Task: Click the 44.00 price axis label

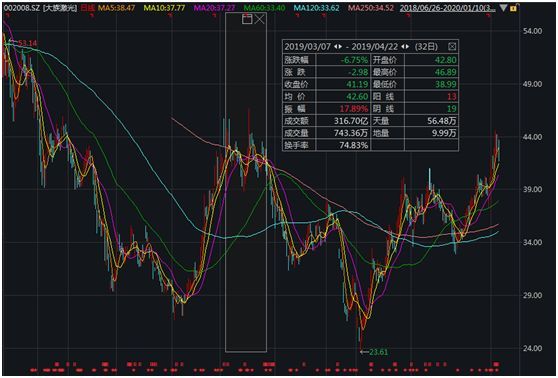Action: [532, 137]
